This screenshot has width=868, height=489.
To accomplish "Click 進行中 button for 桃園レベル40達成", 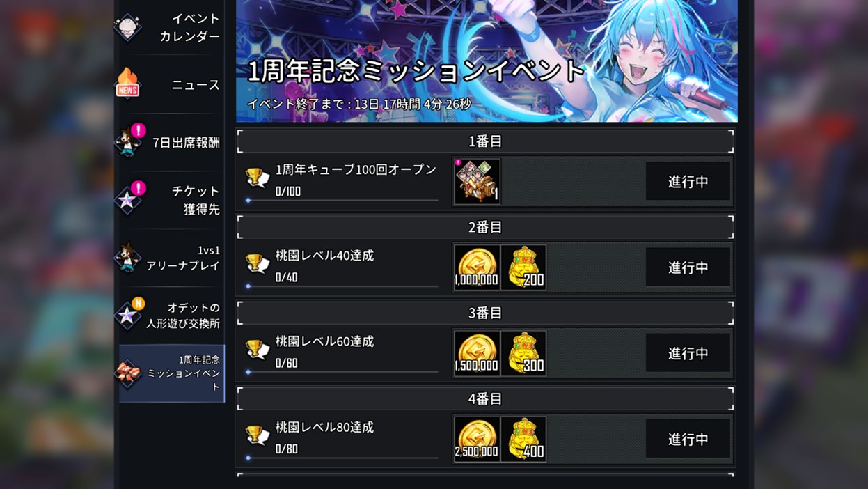I will 688,267.
